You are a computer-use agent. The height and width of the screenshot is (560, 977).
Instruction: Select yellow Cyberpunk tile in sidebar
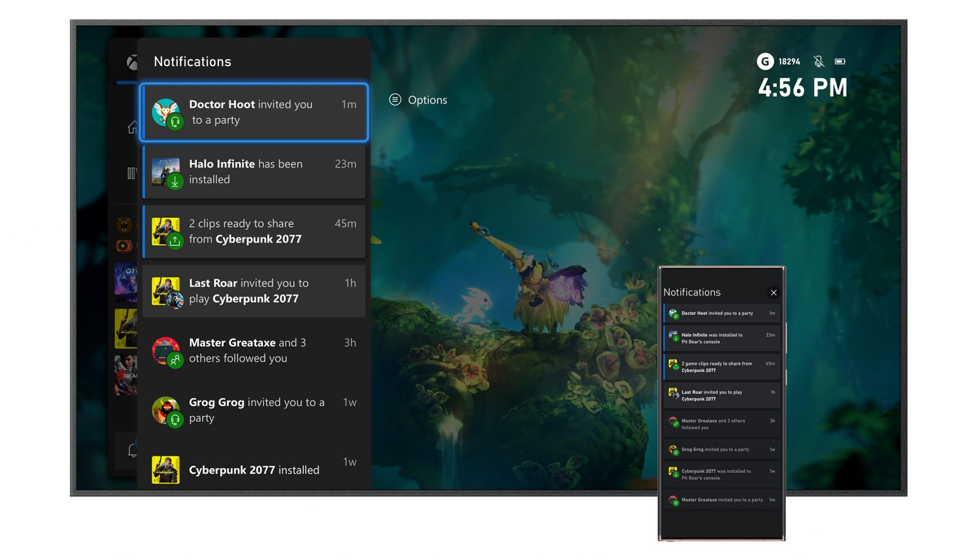(x=126, y=329)
